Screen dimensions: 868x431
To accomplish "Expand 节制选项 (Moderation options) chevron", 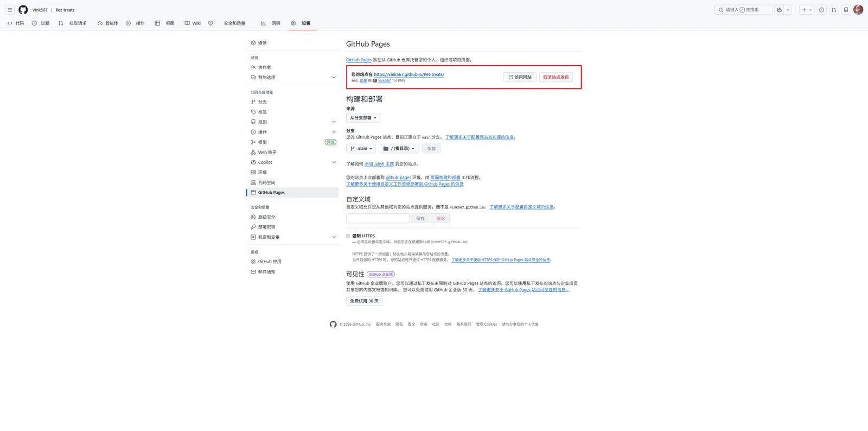I will pyautogui.click(x=334, y=78).
